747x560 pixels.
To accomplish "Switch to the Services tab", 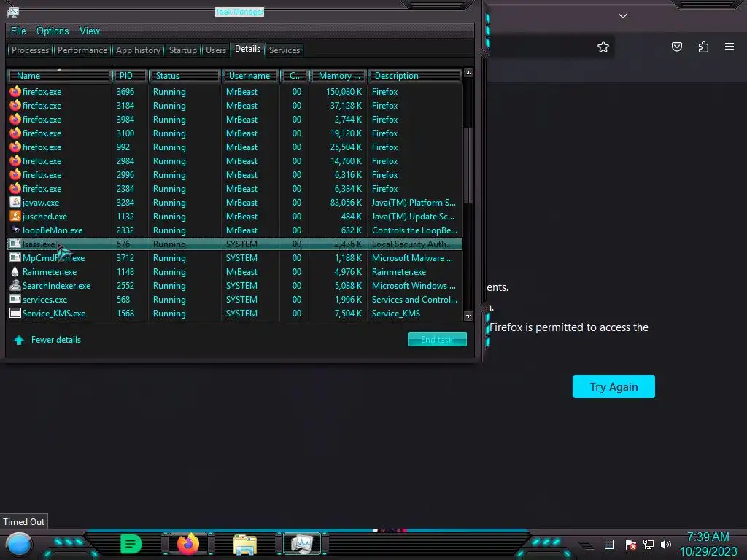I will click(x=285, y=50).
